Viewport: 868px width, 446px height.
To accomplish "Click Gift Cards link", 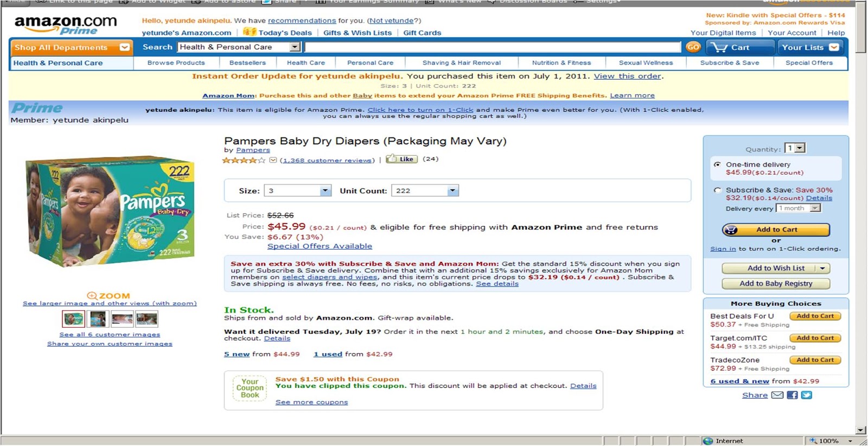I will click(x=422, y=33).
